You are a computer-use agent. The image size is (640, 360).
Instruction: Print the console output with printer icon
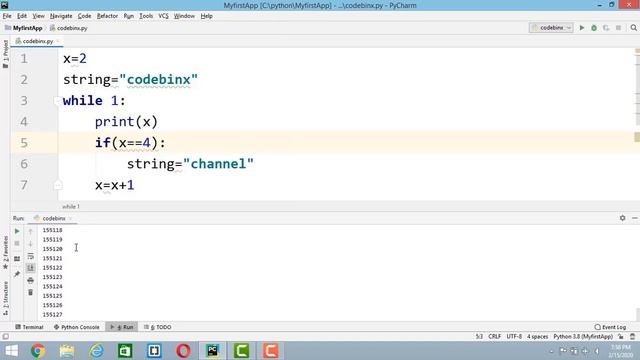pyautogui.click(x=30, y=280)
